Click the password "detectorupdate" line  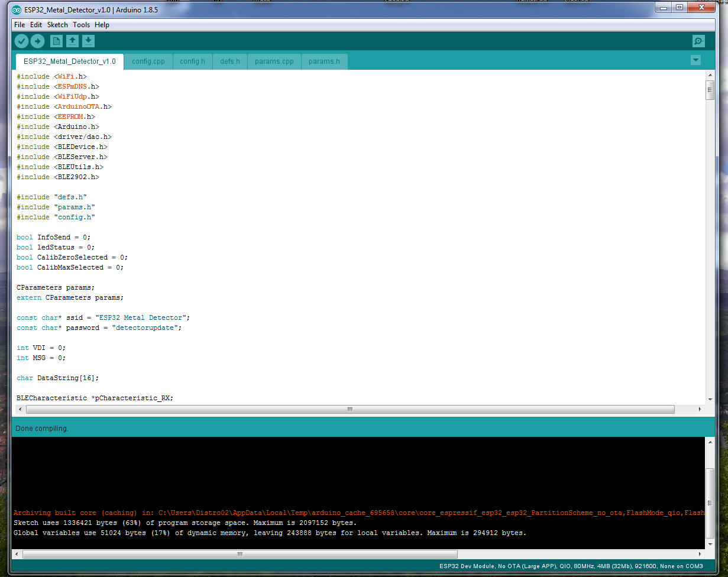point(99,328)
